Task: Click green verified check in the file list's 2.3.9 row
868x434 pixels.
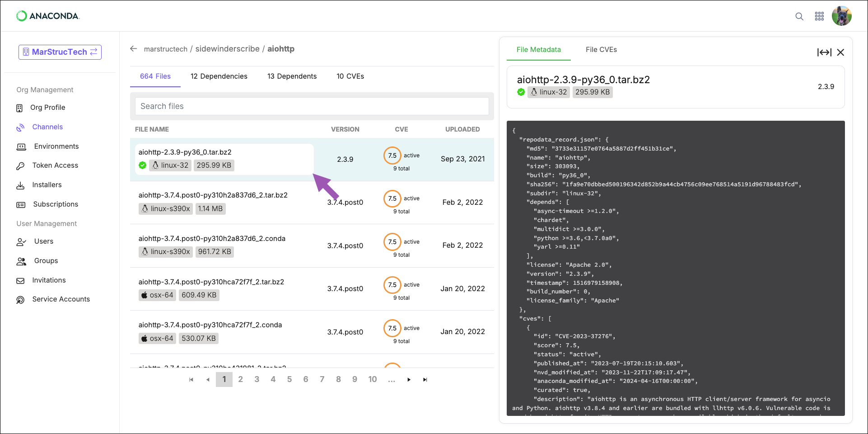Action: click(x=142, y=165)
